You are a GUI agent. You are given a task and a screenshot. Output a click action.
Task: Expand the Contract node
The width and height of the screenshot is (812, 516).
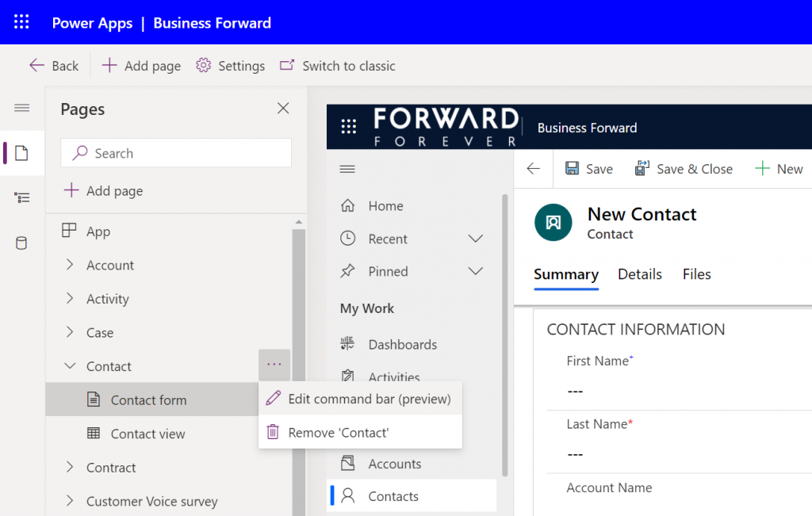point(70,467)
